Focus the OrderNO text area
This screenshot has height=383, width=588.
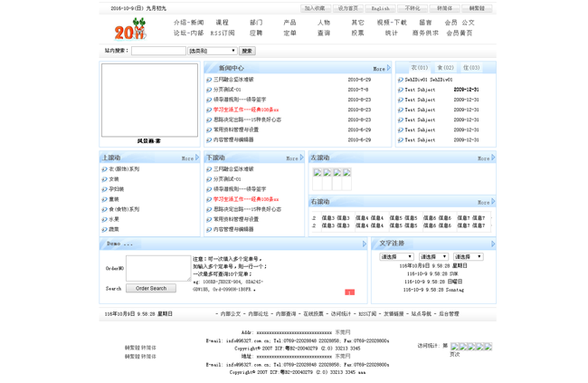[158, 269]
